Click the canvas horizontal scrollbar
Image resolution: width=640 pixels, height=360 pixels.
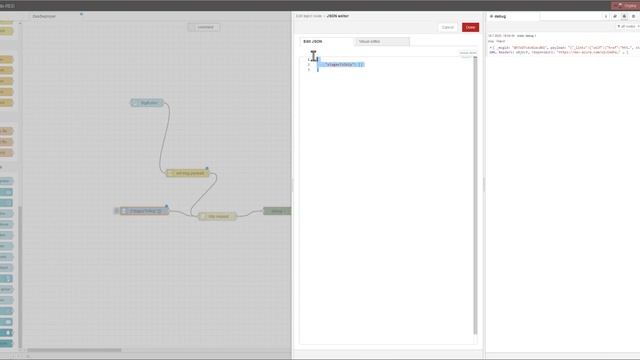pos(74,350)
